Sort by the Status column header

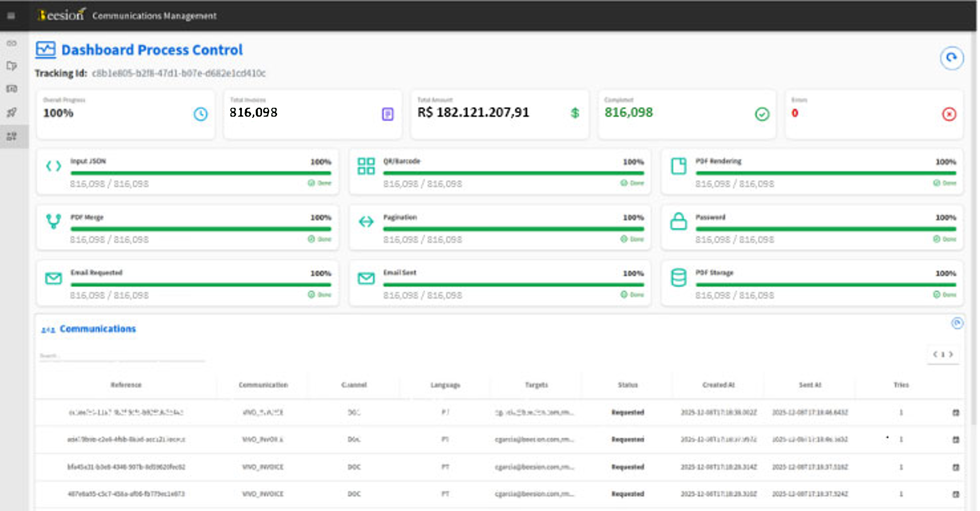click(628, 385)
